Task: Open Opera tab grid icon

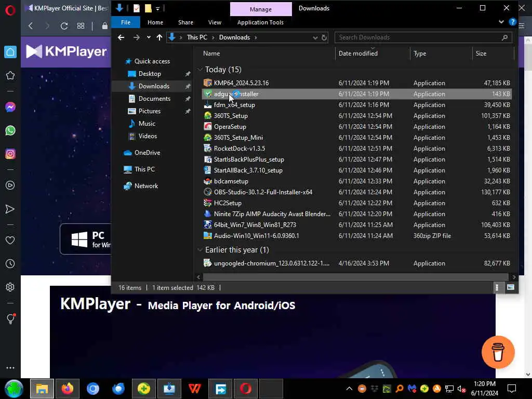Action: [81, 26]
